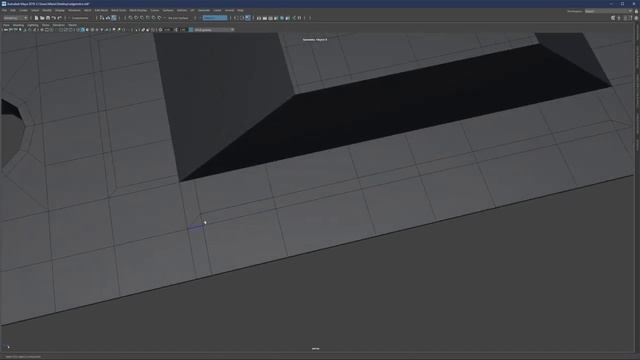The height and width of the screenshot is (360, 640).
Task: Select by hierarchy mode icon
Action: (x=101, y=18)
